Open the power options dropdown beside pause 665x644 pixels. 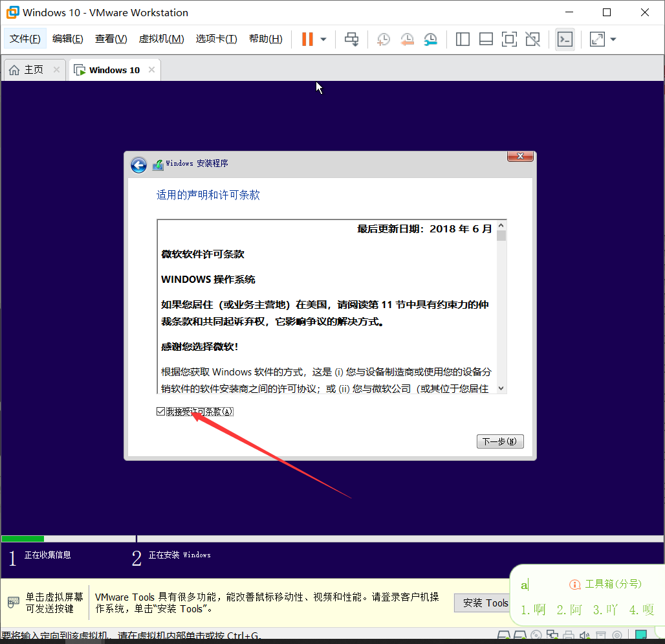point(323,39)
